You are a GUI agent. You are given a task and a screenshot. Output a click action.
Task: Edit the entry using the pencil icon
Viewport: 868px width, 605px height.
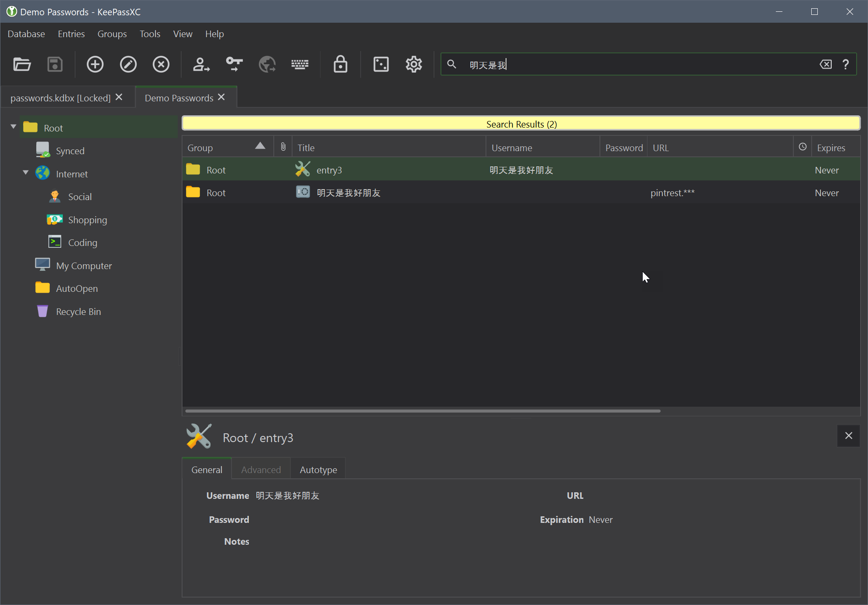[128, 64]
